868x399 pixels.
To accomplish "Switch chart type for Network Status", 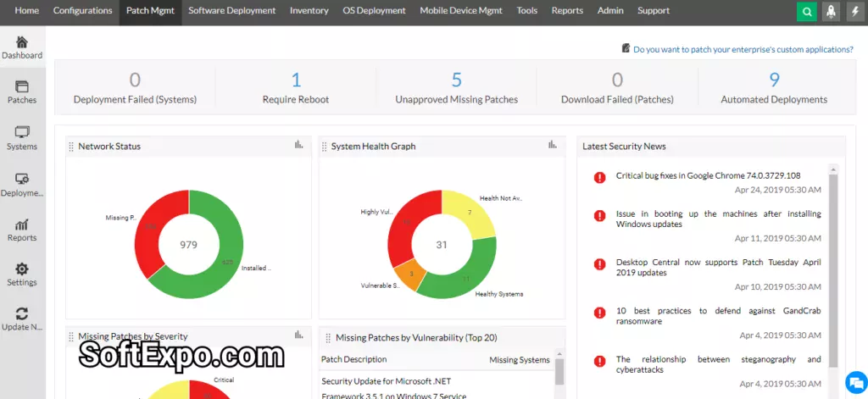I will point(299,145).
